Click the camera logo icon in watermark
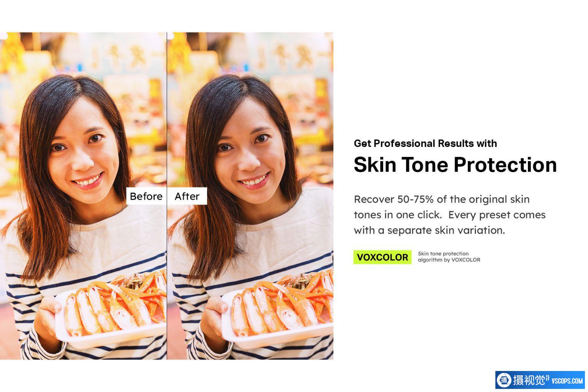The image size is (588, 392). click(504, 380)
